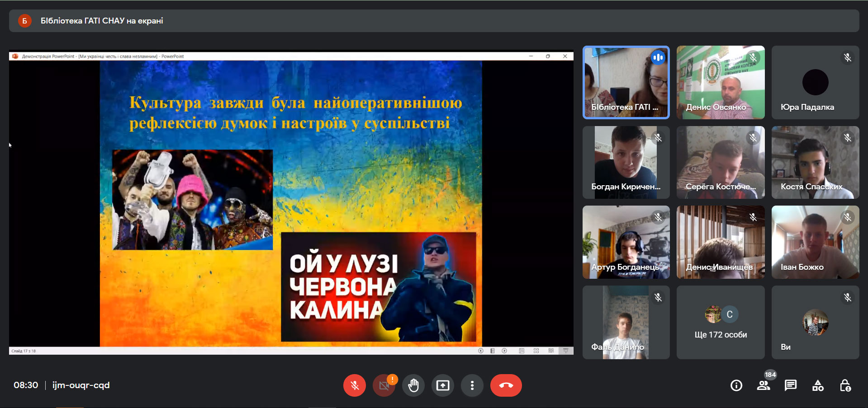Click the PowerPoint slide sorter view icon
This screenshot has width=868, height=408.
point(536,351)
